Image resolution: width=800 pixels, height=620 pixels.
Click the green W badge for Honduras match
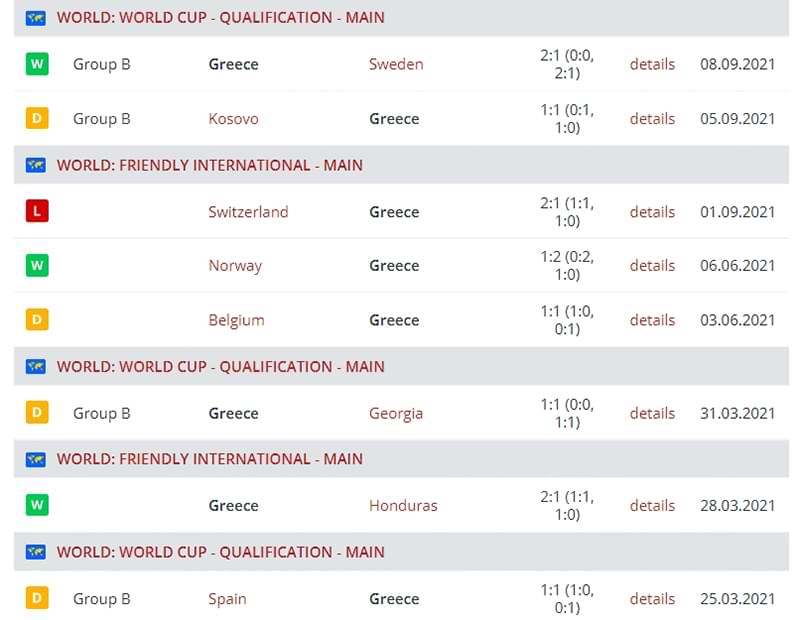pyautogui.click(x=37, y=505)
